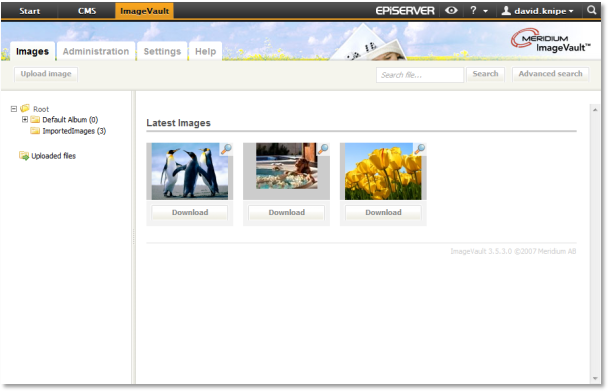The height and width of the screenshot is (392, 609).
Task: Open the Uploaded files entry
Action: (x=53, y=156)
